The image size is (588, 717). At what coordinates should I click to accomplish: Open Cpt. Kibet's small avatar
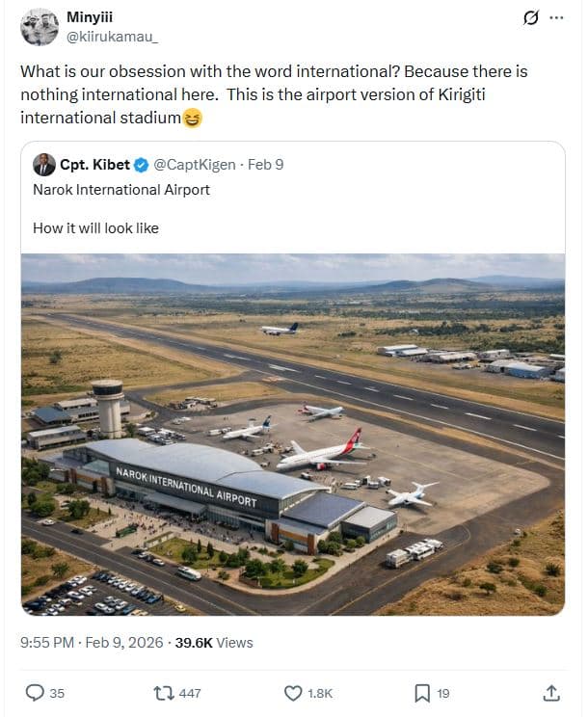[44, 165]
